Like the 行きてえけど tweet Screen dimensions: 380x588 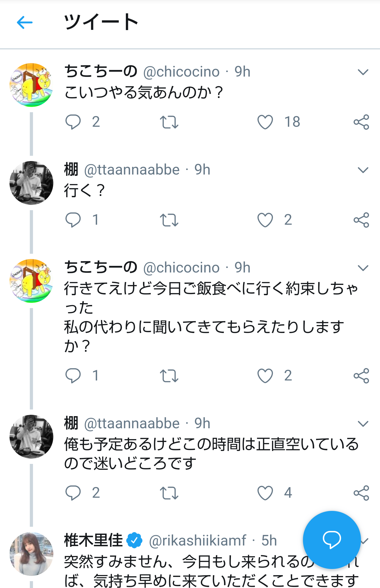point(265,376)
